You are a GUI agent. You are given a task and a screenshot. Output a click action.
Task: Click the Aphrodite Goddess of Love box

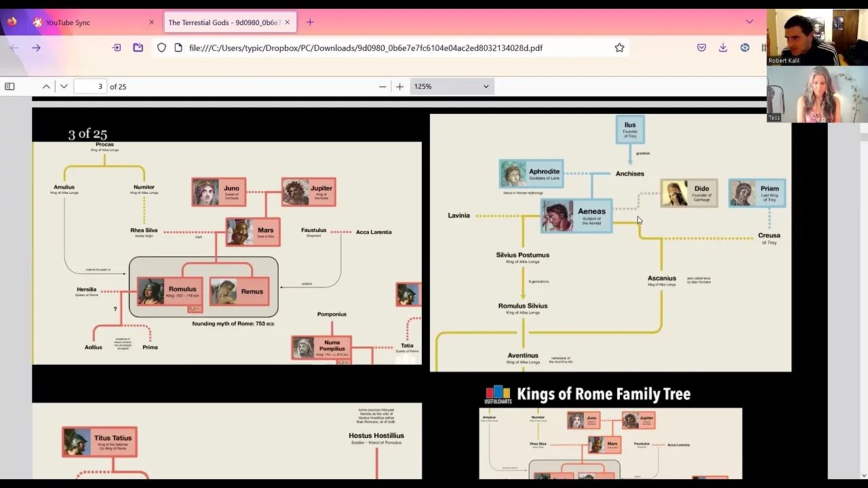pyautogui.click(x=531, y=174)
